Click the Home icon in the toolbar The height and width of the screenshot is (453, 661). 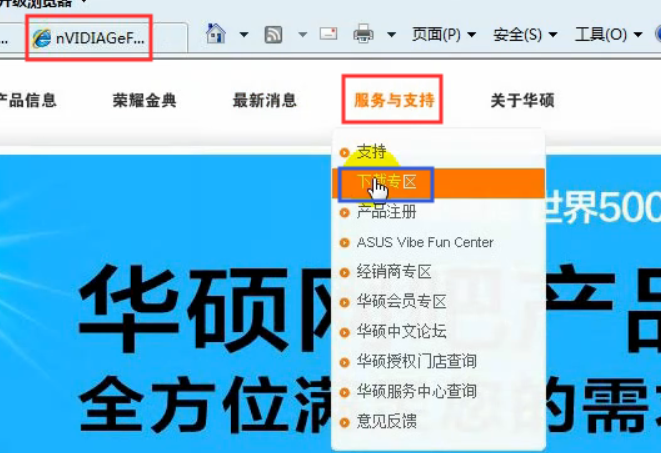[x=215, y=35]
